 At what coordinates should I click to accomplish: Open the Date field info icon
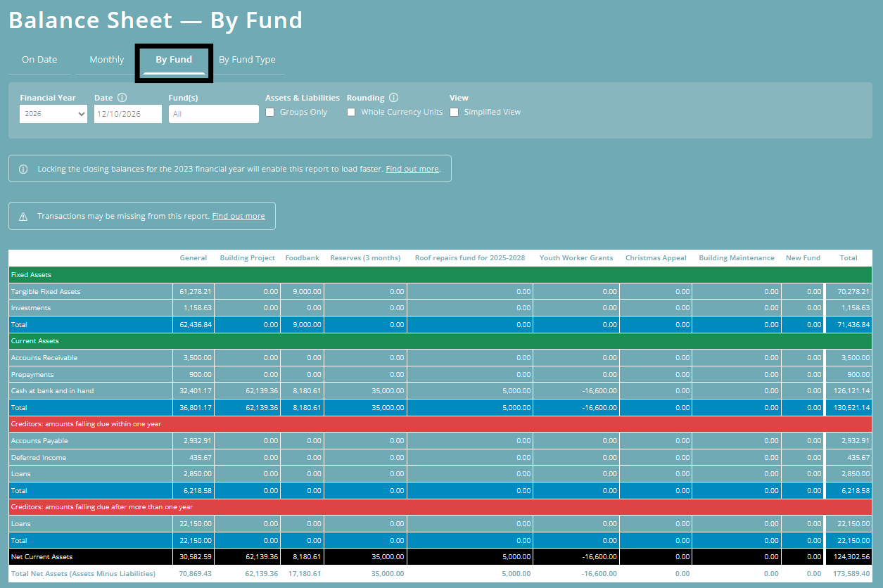[122, 98]
